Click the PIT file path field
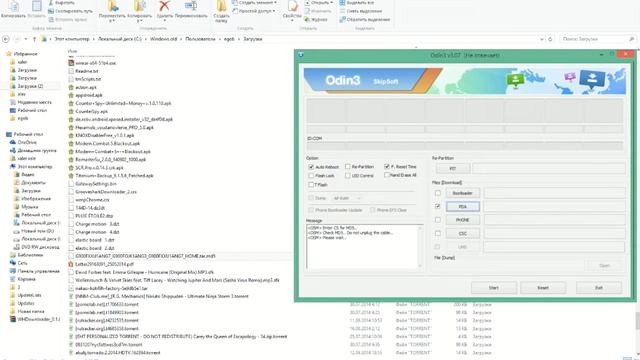The image size is (640, 360). tap(549, 168)
